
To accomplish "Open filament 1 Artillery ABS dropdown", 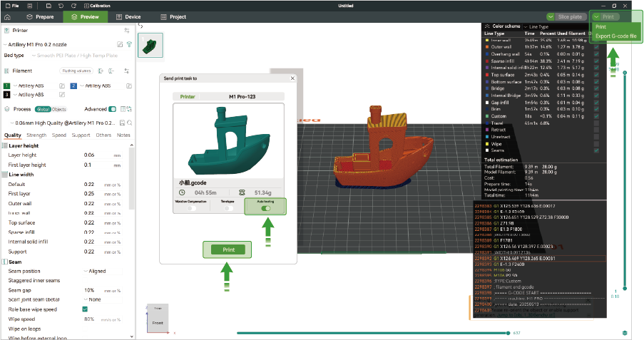I will pyautogui.click(x=35, y=86).
